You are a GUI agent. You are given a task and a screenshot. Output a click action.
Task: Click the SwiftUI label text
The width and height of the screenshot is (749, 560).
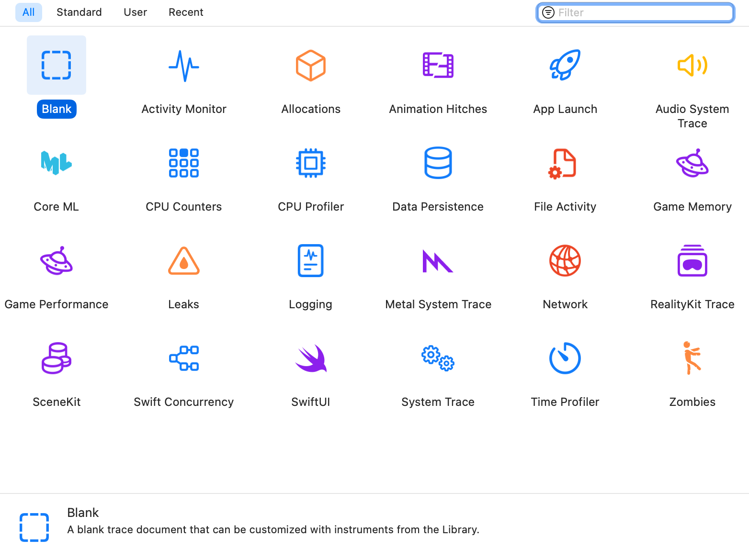pyautogui.click(x=311, y=402)
